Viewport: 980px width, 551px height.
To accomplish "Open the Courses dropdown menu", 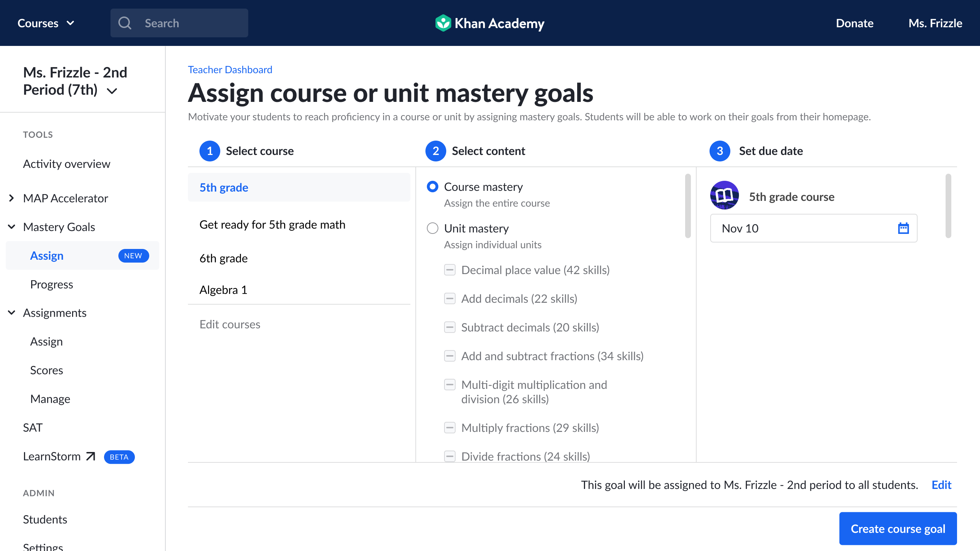I will pos(46,23).
